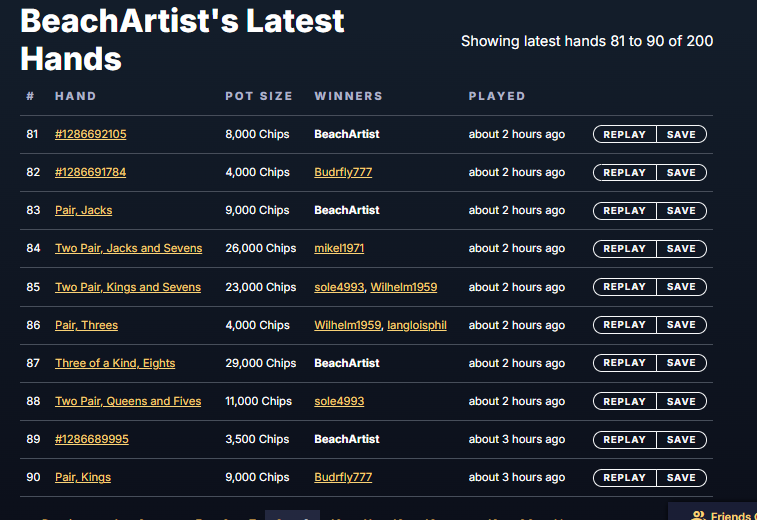This screenshot has height=520, width=757.
Task: Open the Pair, Jacks hand
Action: click(83, 210)
